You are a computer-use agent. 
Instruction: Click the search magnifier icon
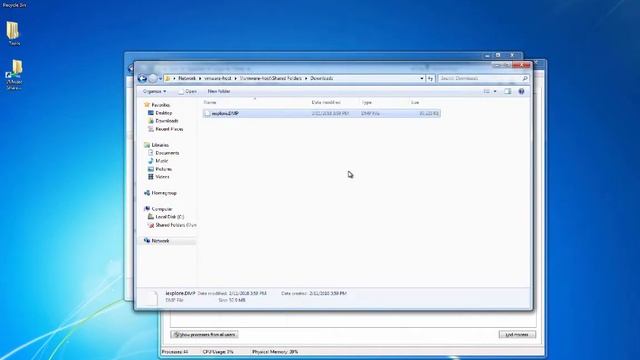point(525,78)
